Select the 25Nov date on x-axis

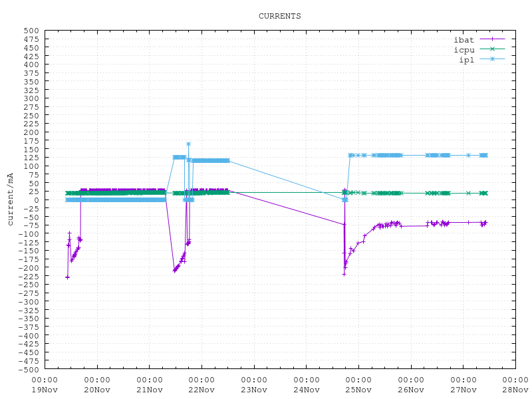coord(358,390)
